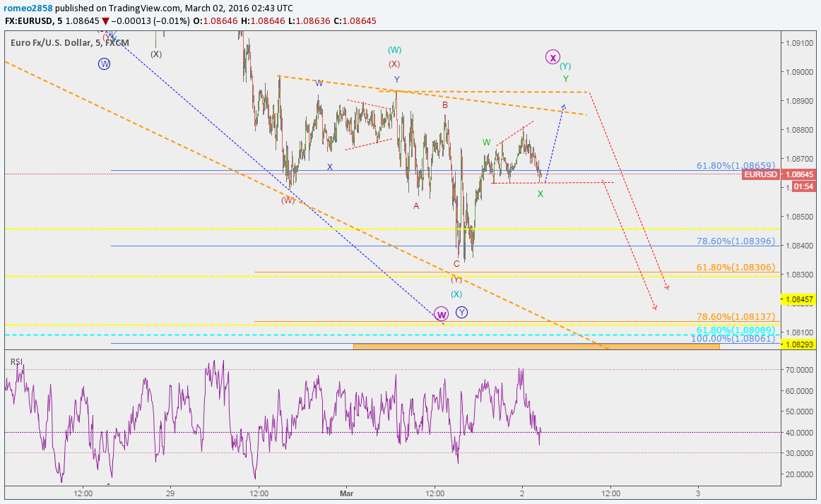Click the orange 78.60%(1.08137) Fibonacci label

[736, 317]
